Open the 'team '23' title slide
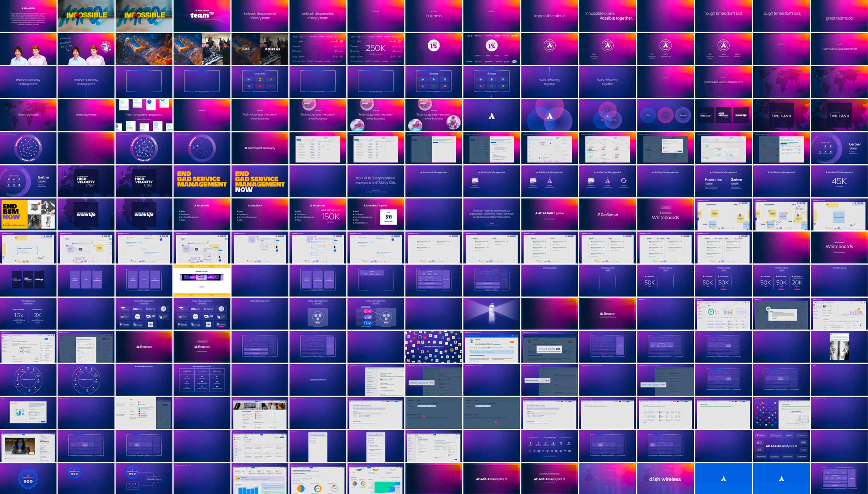Image resolution: width=868 pixels, height=494 pixels. coord(202,16)
